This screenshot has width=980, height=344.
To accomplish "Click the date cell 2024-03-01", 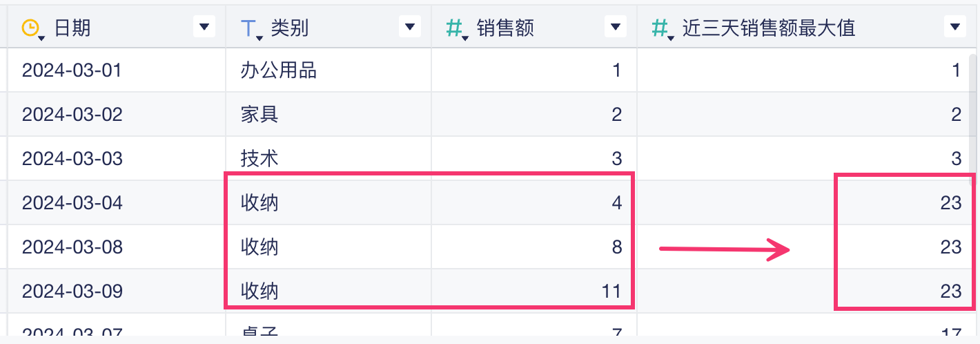I will [72, 70].
